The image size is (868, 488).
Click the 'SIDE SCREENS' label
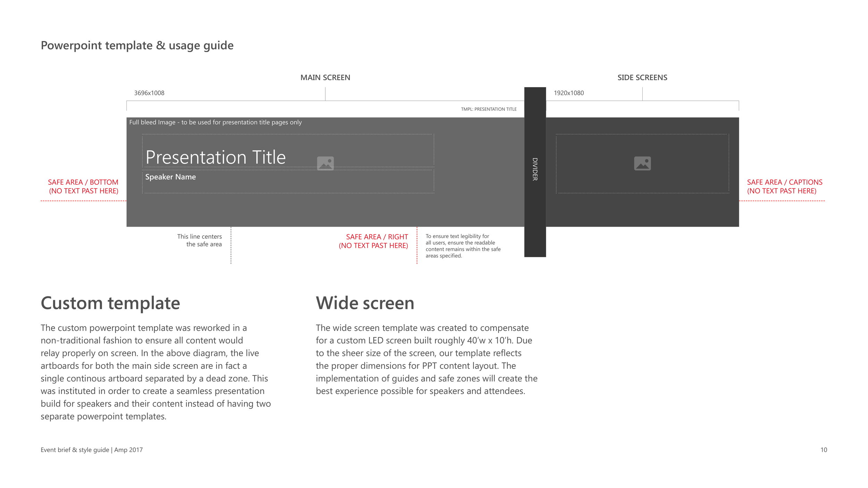[x=642, y=77]
